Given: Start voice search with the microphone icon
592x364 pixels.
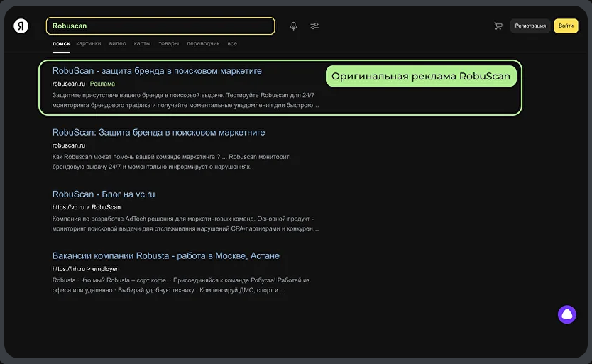Looking at the screenshot, I should click(x=293, y=26).
